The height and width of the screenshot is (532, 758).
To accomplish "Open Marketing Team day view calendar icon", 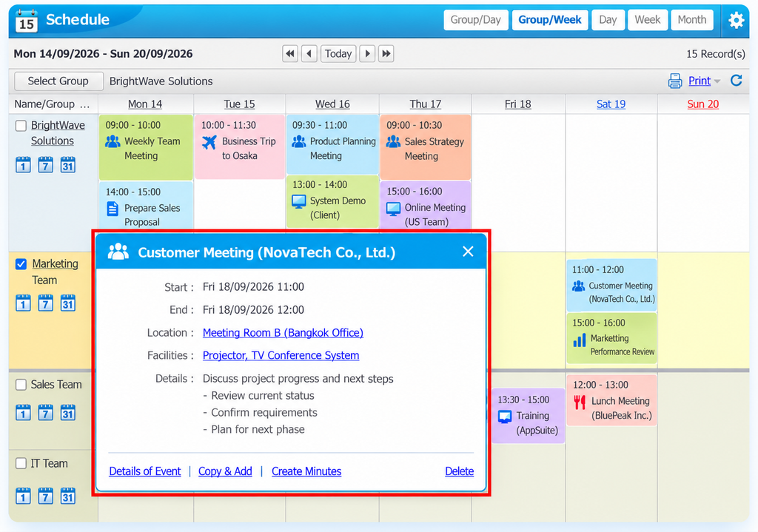I will pos(23,303).
